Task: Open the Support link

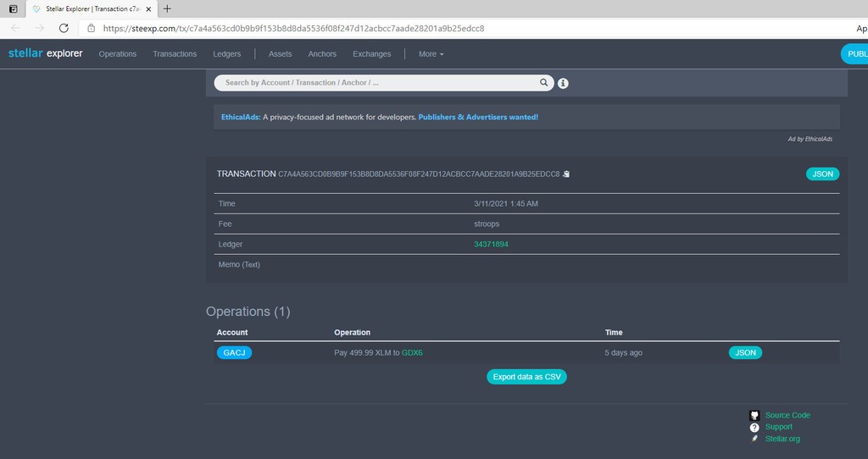Action: click(x=779, y=426)
